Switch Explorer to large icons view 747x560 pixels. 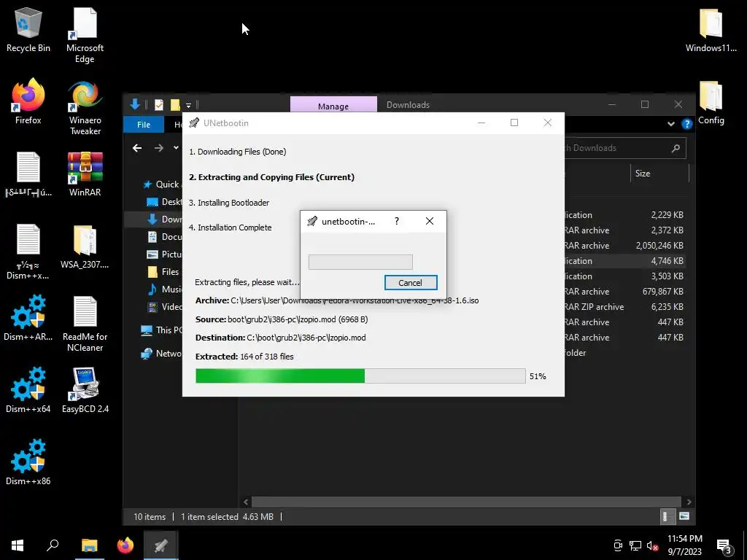(x=684, y=516)
